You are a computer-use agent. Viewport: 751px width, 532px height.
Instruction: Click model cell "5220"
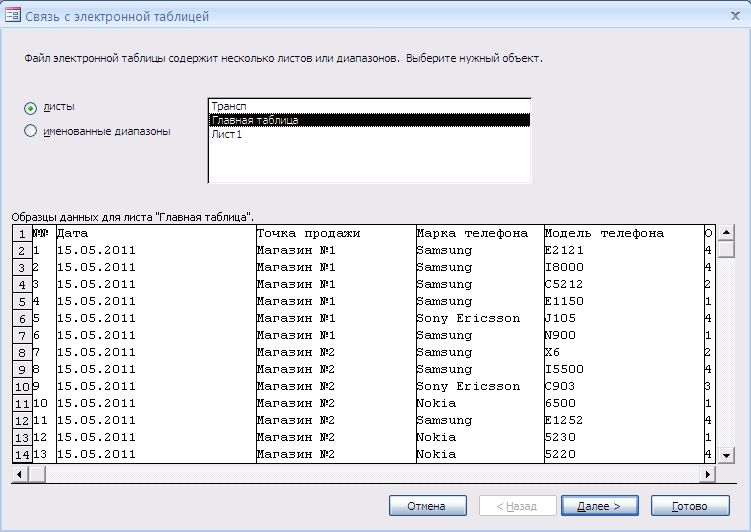tap(624, 454)
